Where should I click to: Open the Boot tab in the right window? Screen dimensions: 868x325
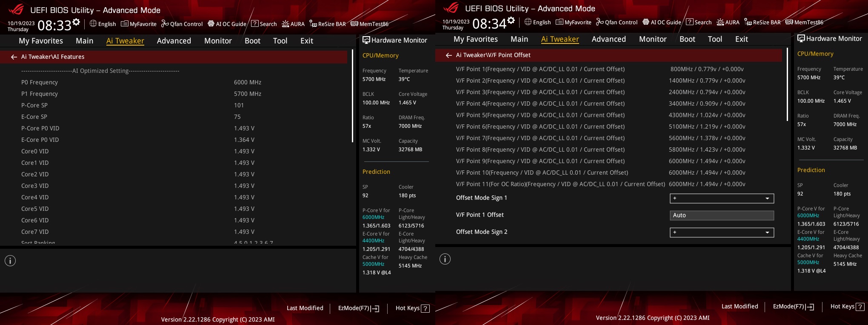pyautogui.click(x=687, y=39)
